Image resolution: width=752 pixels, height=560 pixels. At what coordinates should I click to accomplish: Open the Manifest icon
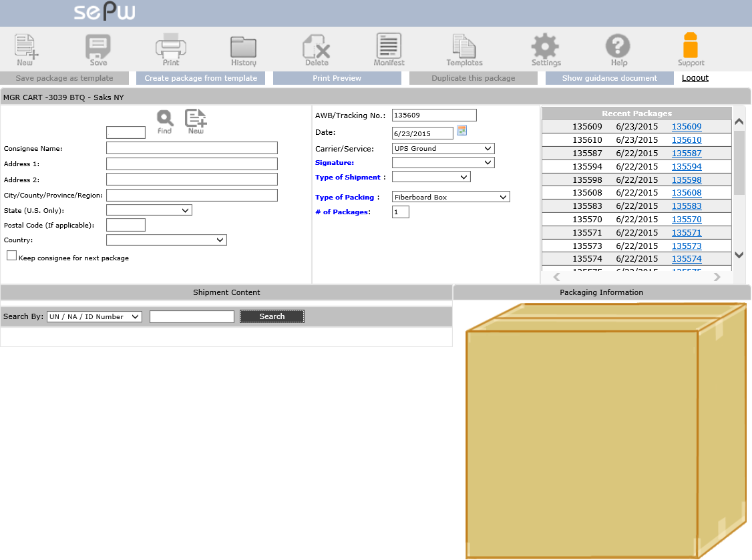coord(389,49)
